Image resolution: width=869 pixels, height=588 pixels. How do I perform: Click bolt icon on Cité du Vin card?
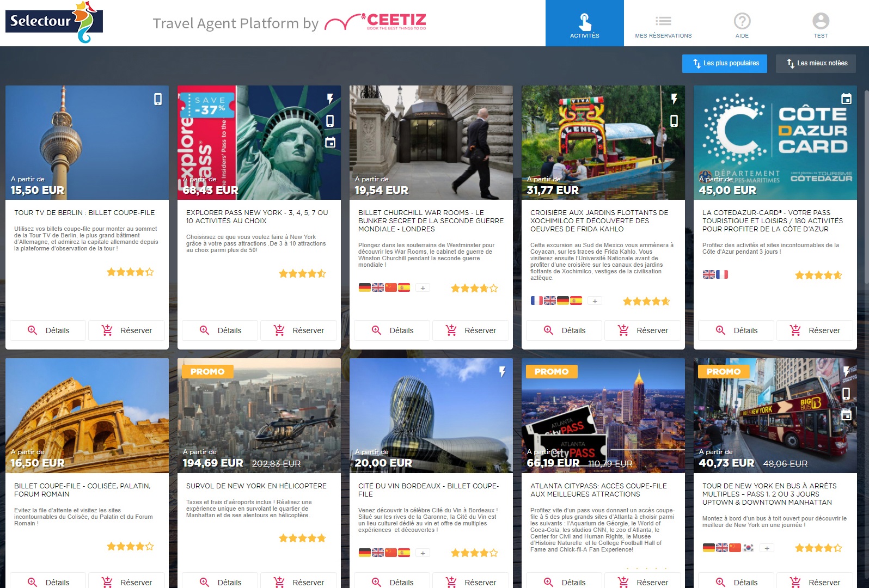coord(502,372)
